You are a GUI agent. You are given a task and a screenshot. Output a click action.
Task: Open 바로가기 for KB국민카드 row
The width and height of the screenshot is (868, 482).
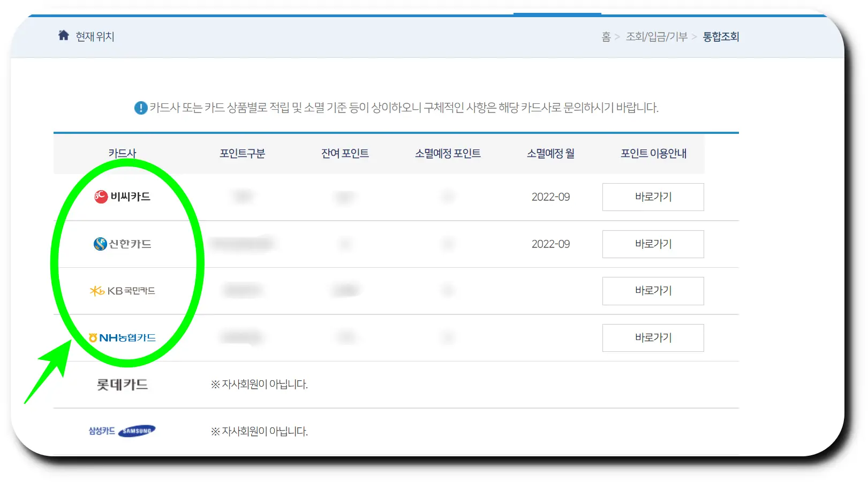pyautogui.click(x=653, y=291)
